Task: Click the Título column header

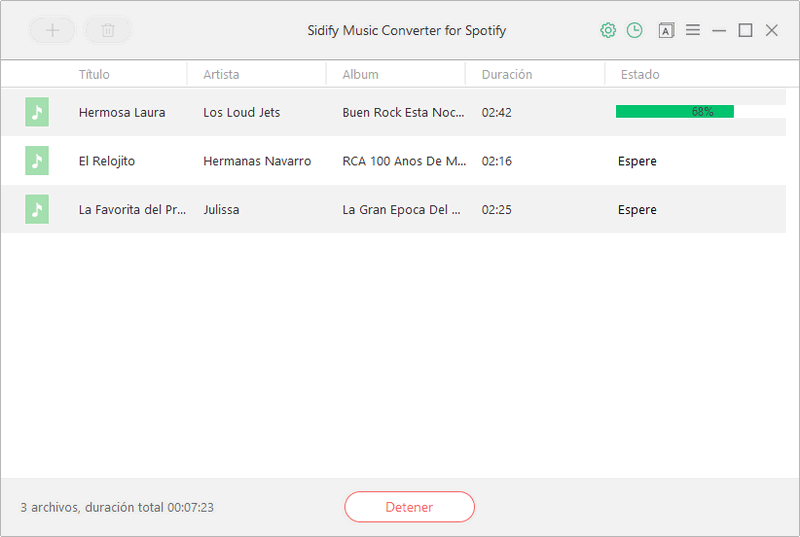Action: tap(94, 74)
